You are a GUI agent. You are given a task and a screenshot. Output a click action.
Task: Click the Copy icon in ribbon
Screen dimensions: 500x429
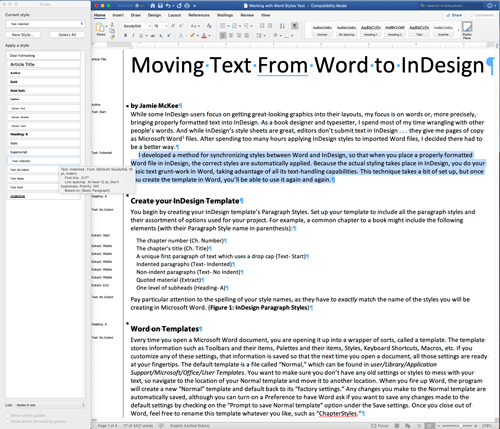pyautogui.click(x=112, y=31)
